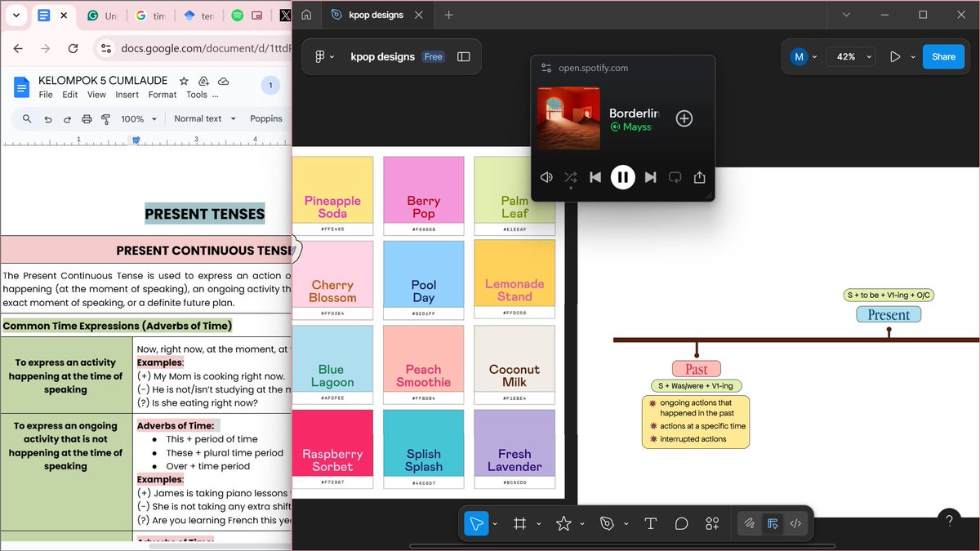The width and height of the screenshot is (980, 551).
Task: Open the kpop designs file name menu
Action: pyautogui.click(x=383, y=57)
